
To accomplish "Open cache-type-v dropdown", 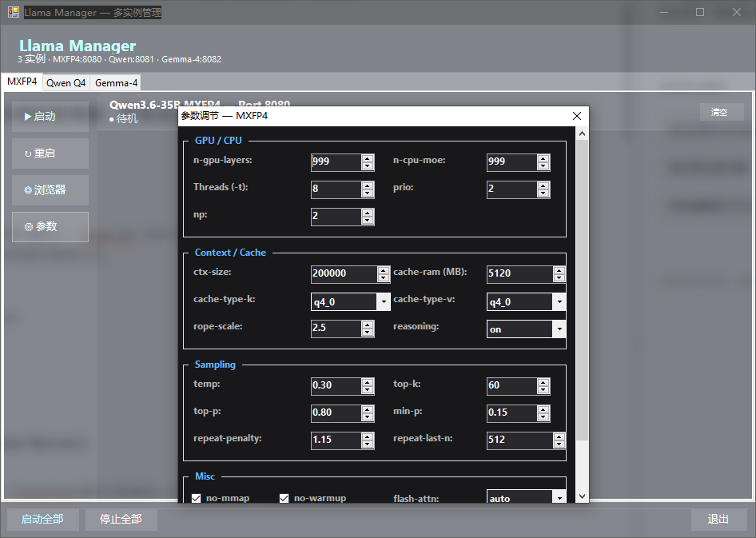I will pyautogui.click(x=559, y=302).
